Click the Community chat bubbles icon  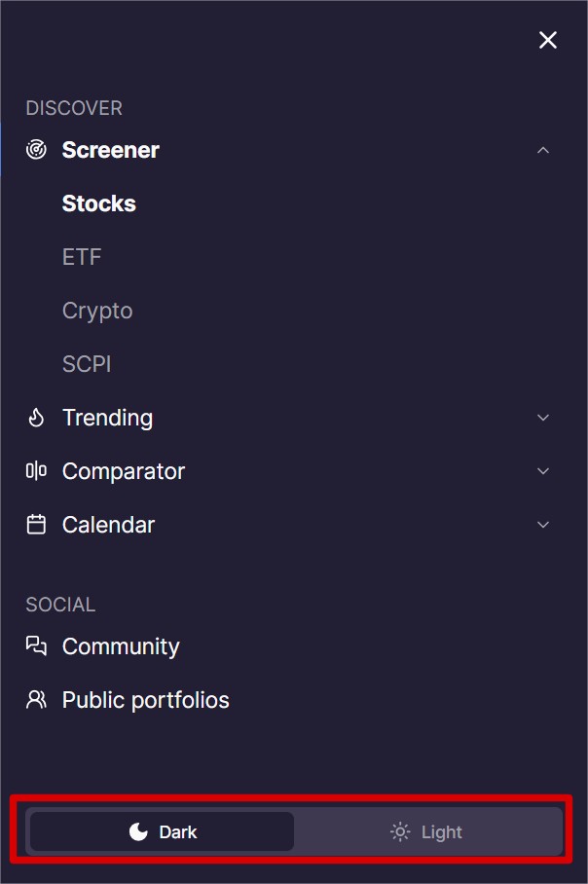pyautogui.click(x=36, y=646)
